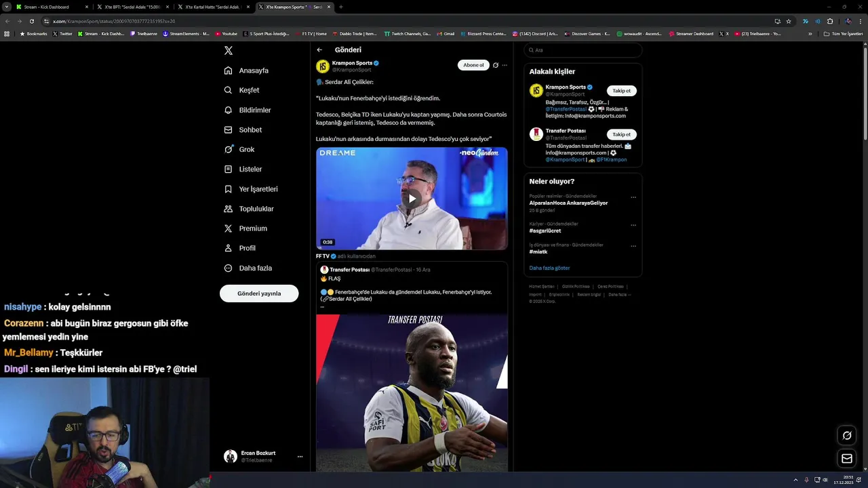Open Premium in the sidebar
Screen dimensions: 868x488
click(x=245, y=228)
